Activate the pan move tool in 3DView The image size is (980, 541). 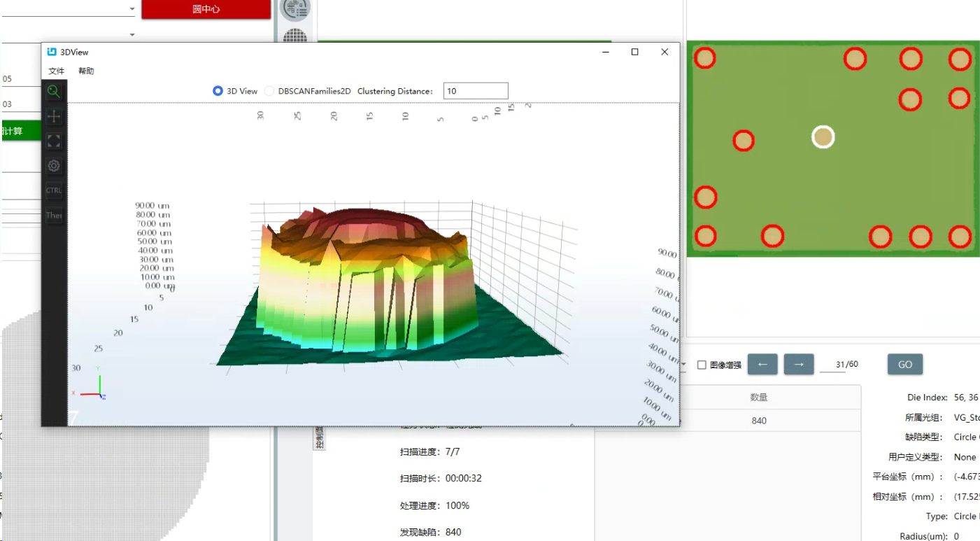54,116
